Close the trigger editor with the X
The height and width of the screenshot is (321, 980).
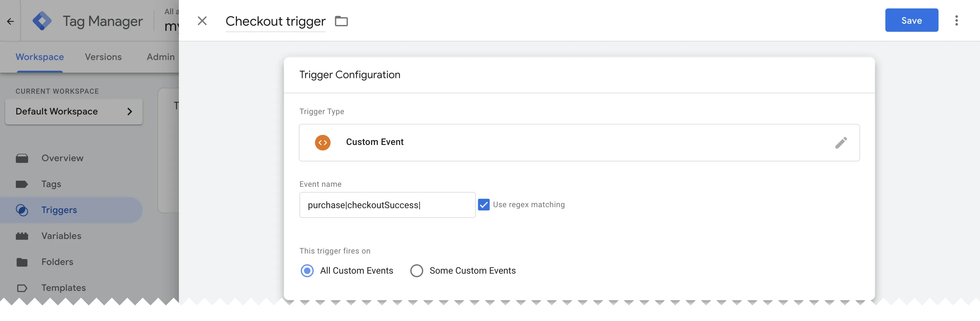click(202, 21)
